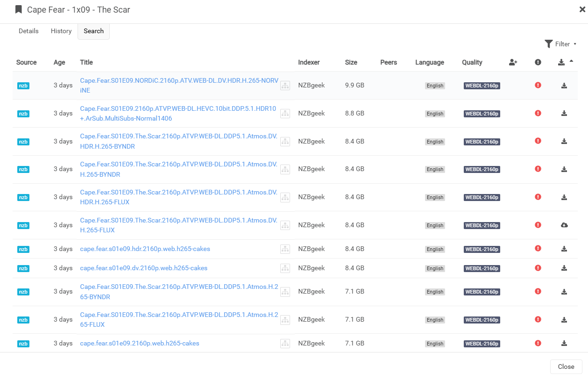The width and height of the screenshot is (588, 381).
Task: Switch to the Details tab
Action: (x=28, y=31)
